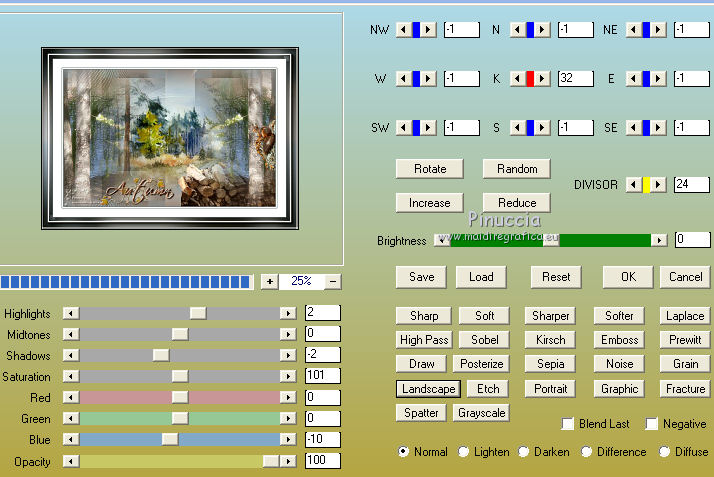Click the NW slider right arrow

coord(428,30)
